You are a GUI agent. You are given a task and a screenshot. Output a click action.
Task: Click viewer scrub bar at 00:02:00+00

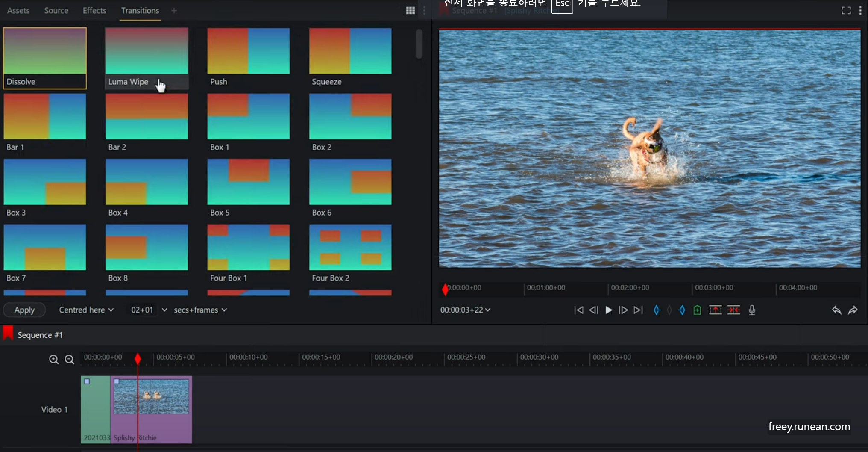pyautogui.click(x=630, y=288)
